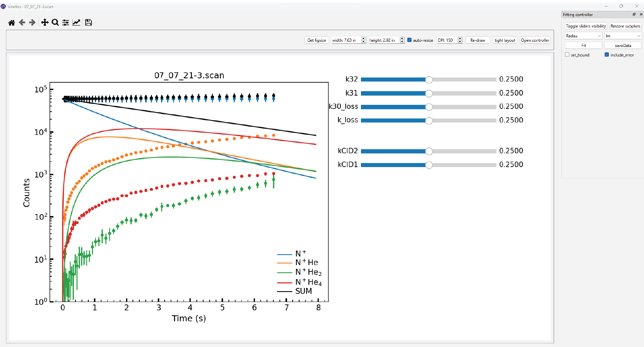Click the DPI stepper arrows
Screen dimensions: 644x347
pyautogui.click(x=460, y=40)
